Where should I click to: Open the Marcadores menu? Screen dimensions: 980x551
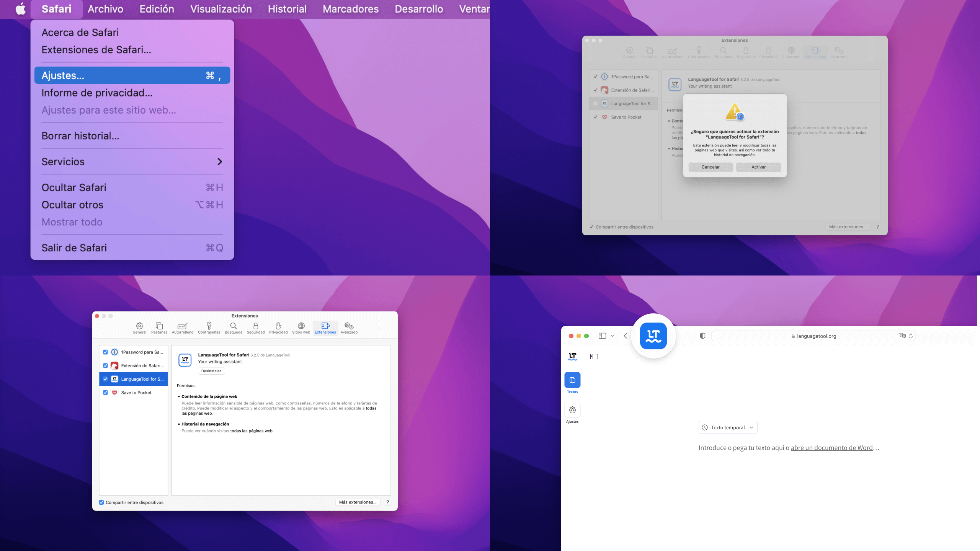351,9
